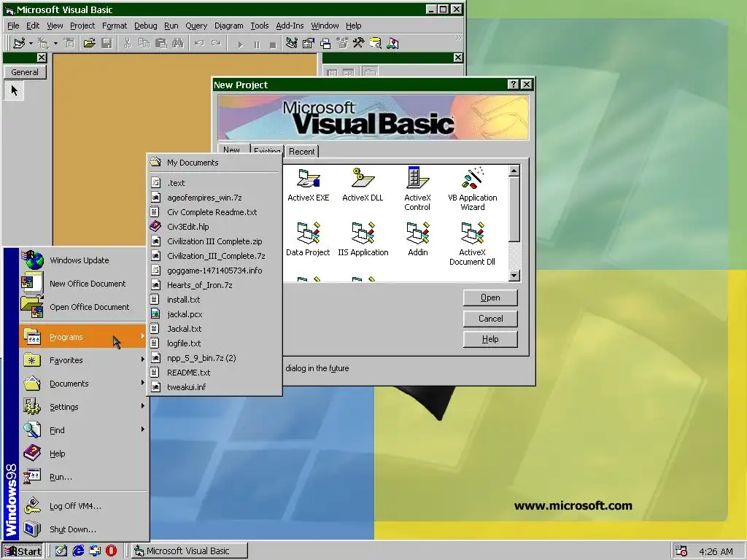Click the Help button in New Project dialog
Viewport: 747px width, 560px height.
[490, 339]
